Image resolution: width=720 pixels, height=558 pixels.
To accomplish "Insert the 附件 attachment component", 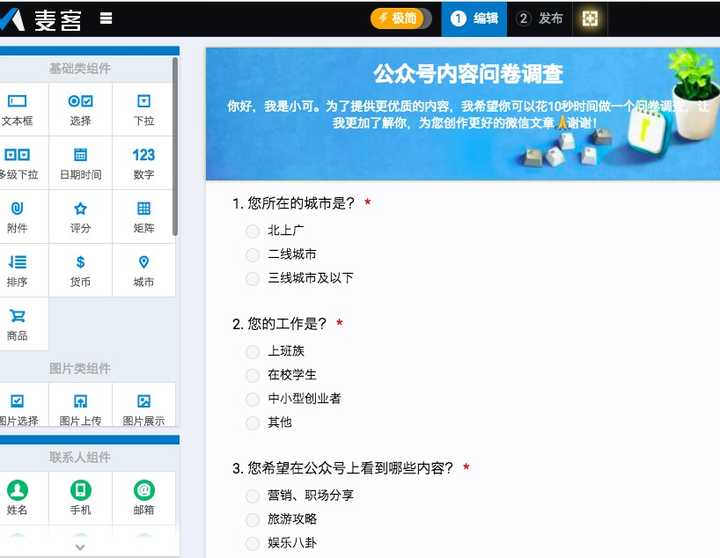I will [x=18, y=217].
